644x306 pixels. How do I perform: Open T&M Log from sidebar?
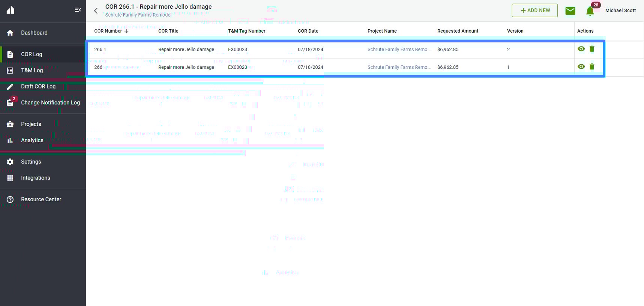point(32,70)
